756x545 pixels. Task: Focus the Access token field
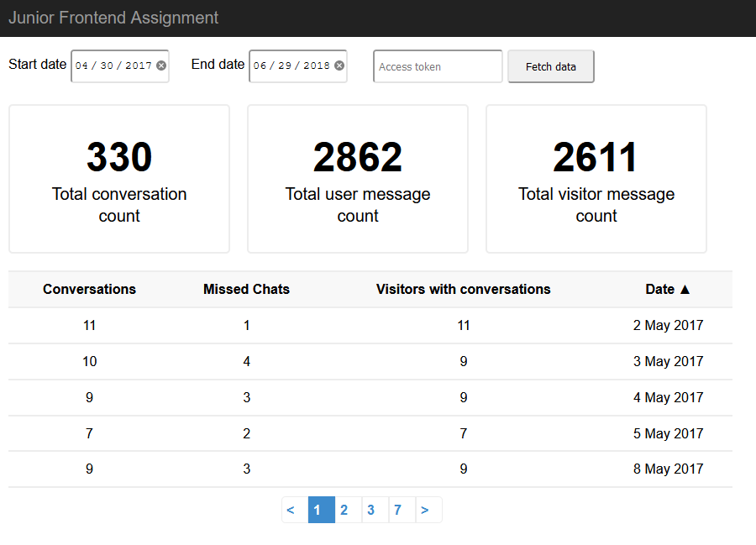(438, 66)
